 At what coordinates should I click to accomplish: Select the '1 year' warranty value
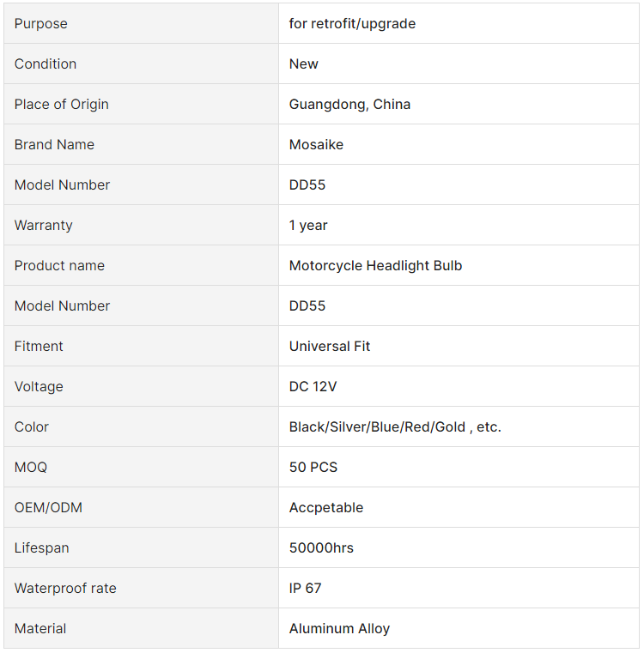308,226
